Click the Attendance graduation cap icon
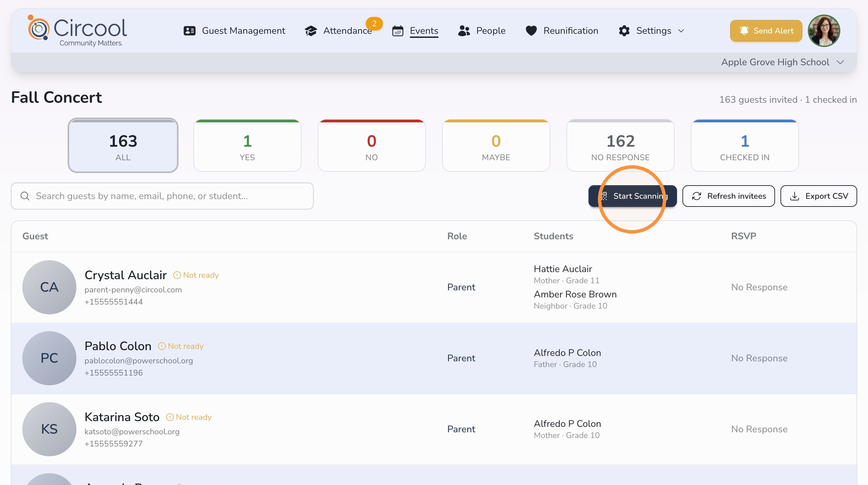868x485 pixels. (311, 31)
